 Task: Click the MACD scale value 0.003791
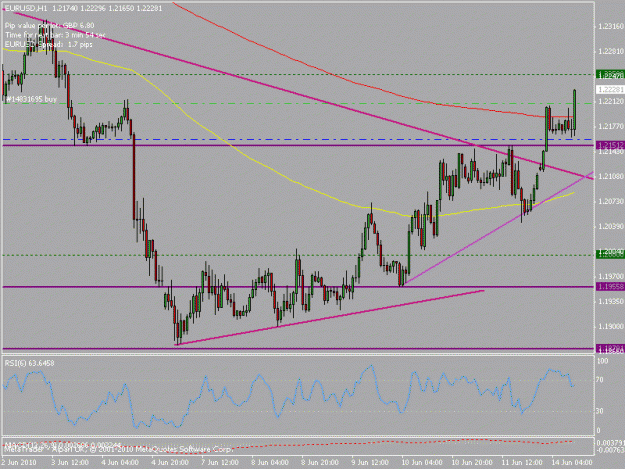point(609,443)
